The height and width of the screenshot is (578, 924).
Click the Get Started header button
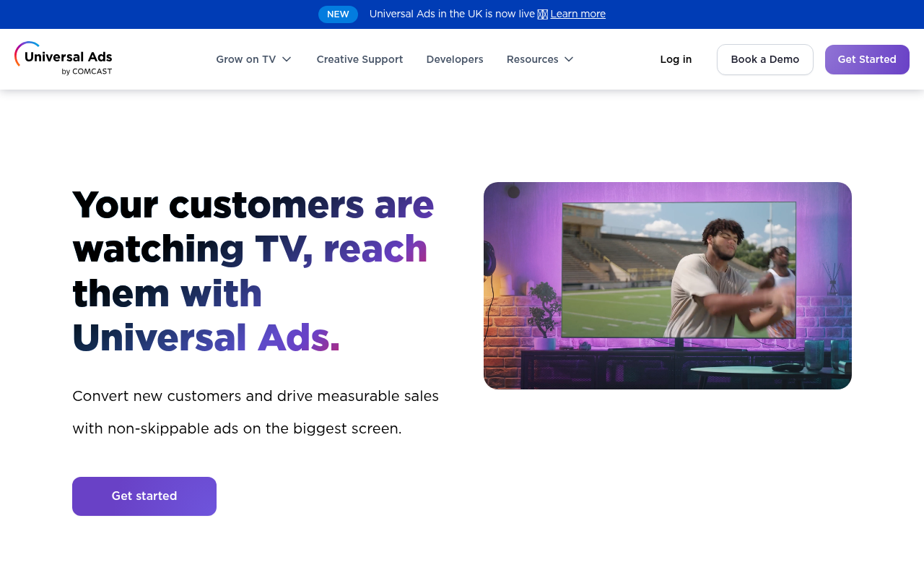tap(867, 59)
